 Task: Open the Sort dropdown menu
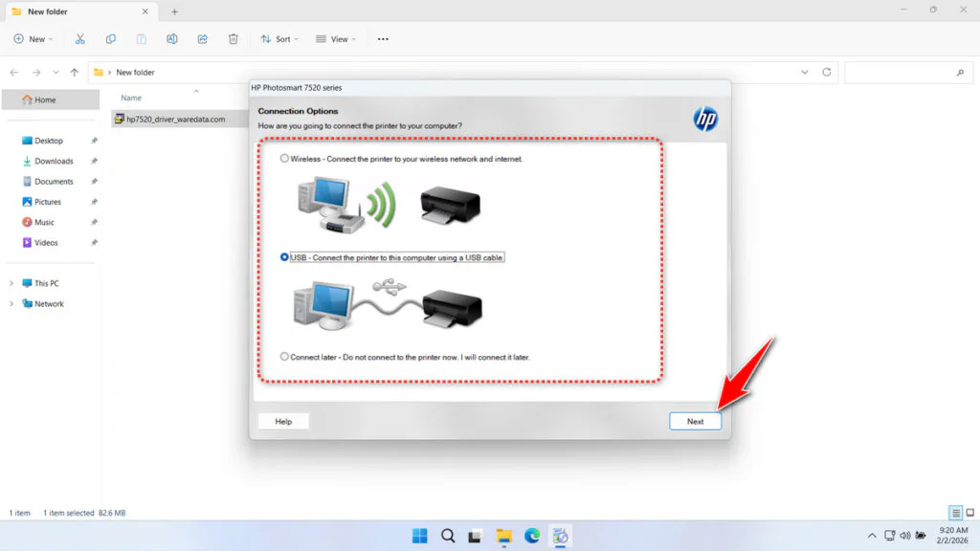[x=278, y=38]
